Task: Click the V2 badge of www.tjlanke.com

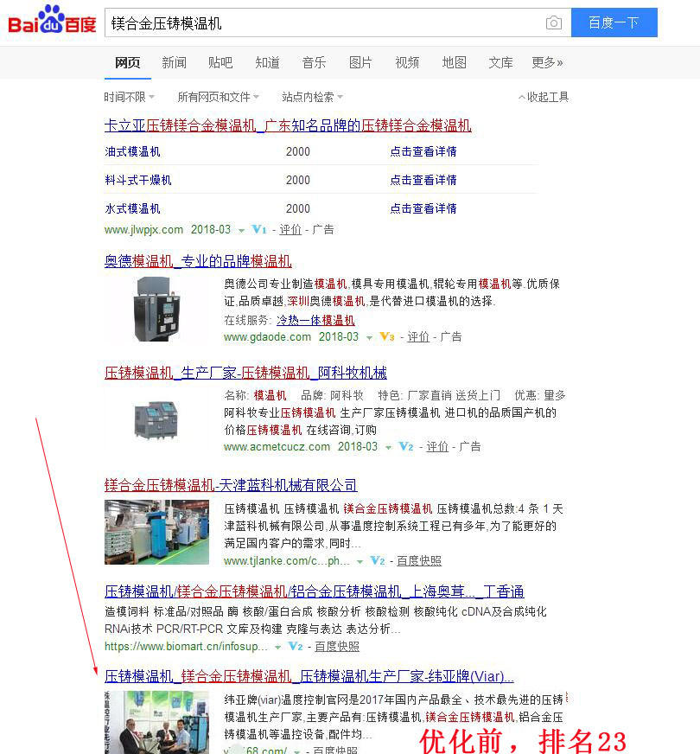Action: click(x=378, y=560)
